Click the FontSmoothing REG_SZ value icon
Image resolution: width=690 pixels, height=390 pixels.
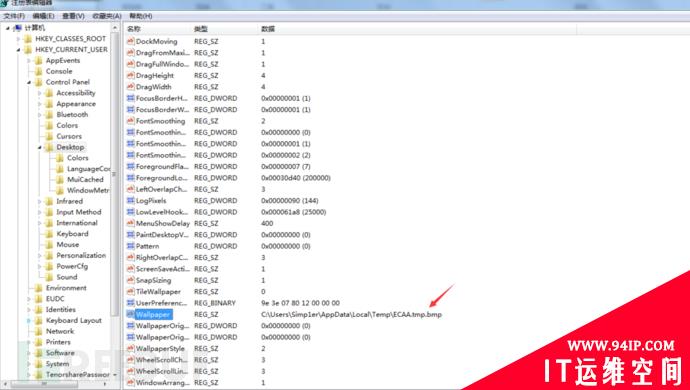pyautogui.click(x=130, y=121)
